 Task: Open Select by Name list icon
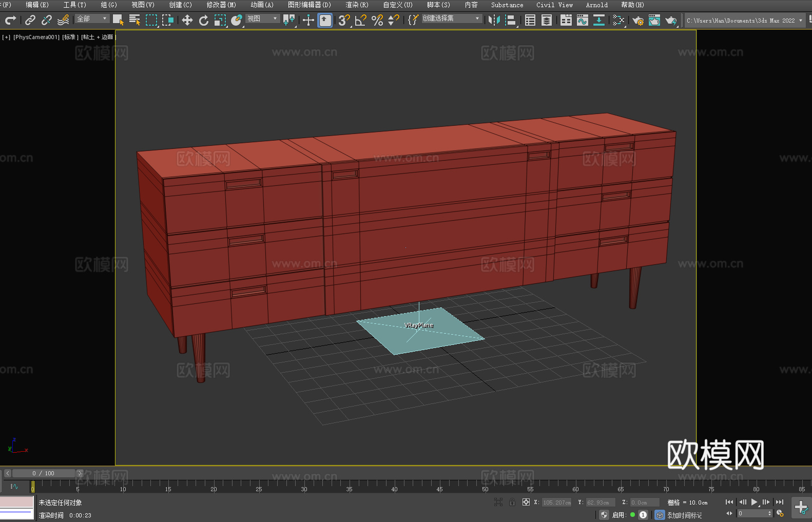135,20
